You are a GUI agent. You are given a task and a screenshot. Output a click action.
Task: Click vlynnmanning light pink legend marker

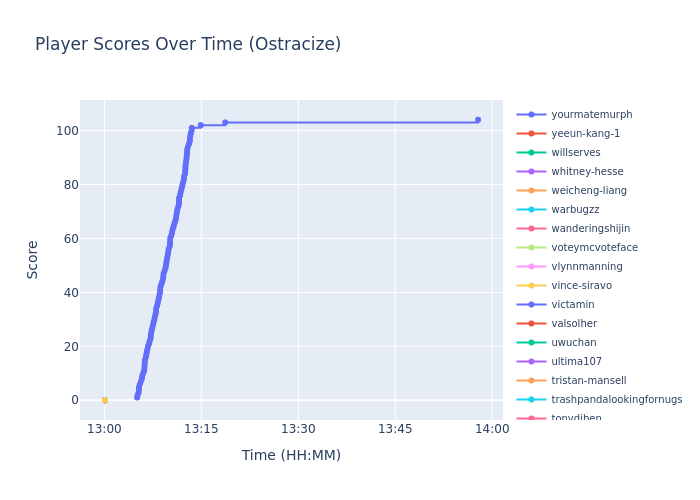tap(531, 267)
